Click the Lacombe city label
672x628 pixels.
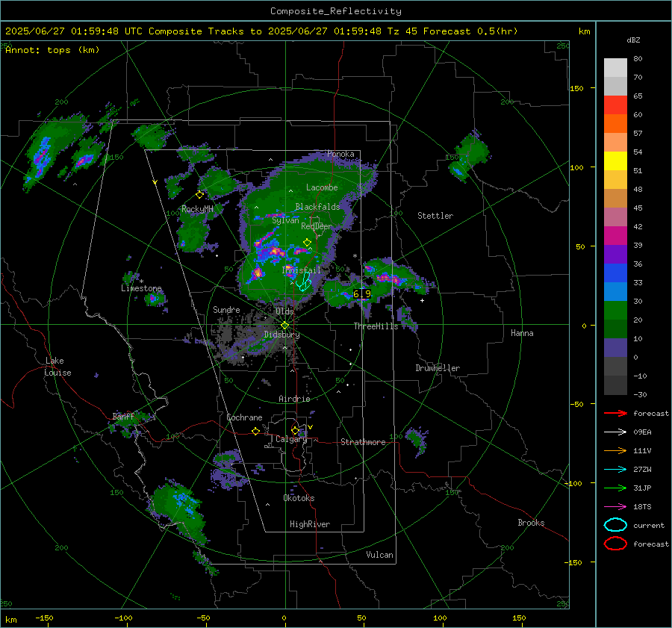[x=322, y=187]
